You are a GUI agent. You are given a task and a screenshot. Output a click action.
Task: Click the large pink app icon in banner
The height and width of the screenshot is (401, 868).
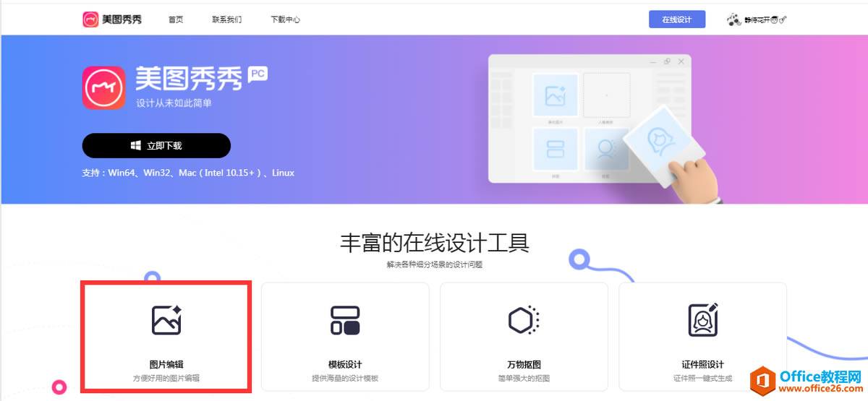coord(103,88)
